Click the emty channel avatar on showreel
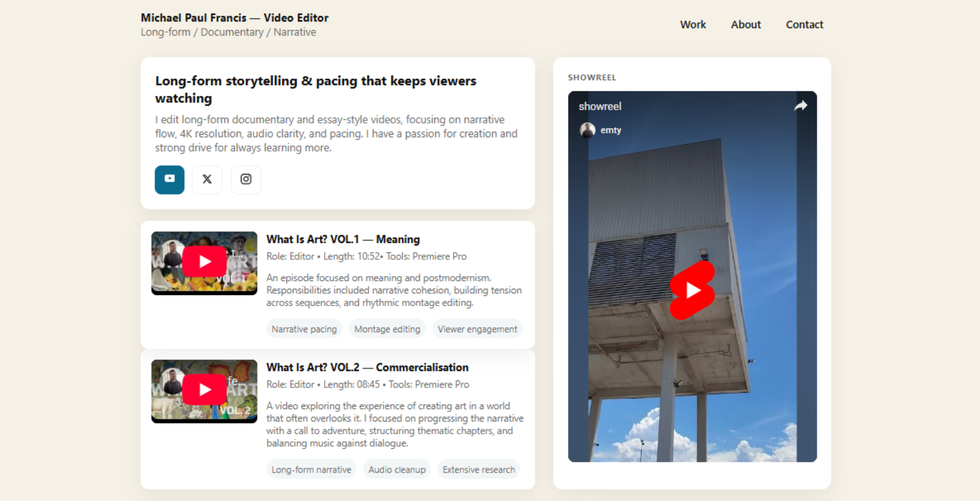980x501 pixels. coord(587,130)
